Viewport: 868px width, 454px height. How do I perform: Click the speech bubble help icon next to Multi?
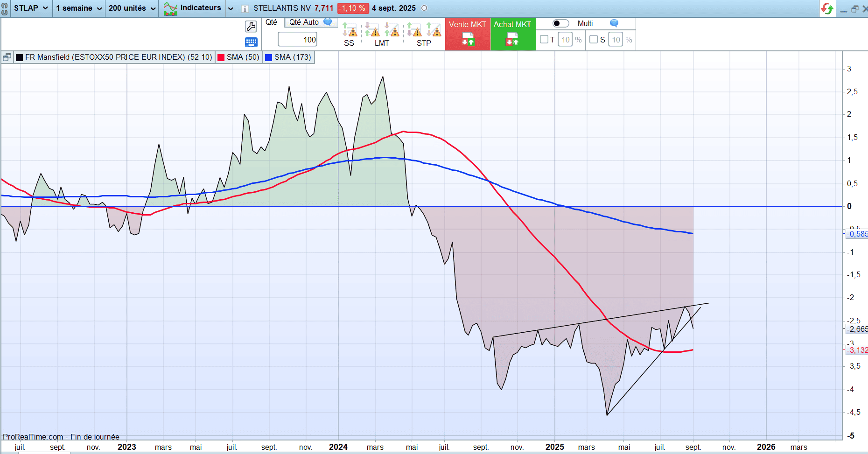coord(614,23)
